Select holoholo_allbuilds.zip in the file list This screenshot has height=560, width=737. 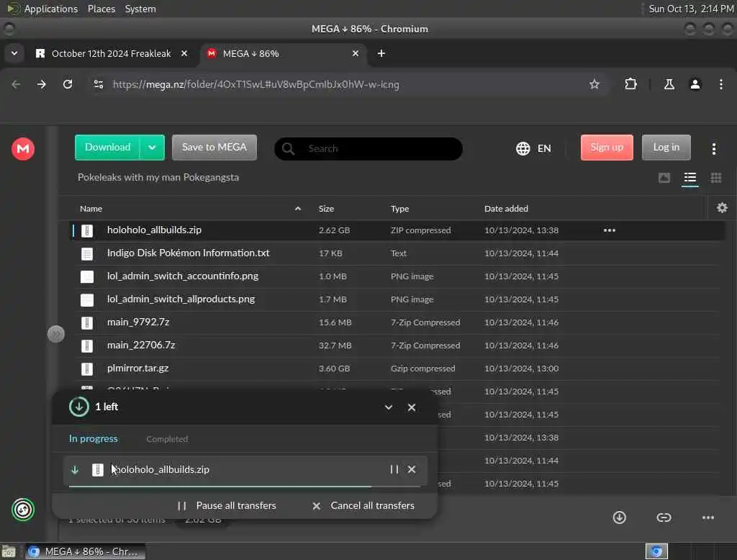tap(397, 230)
